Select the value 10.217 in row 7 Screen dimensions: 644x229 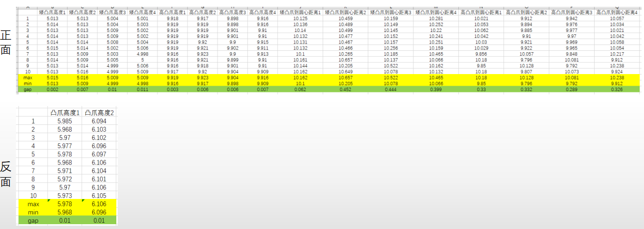(x=617, y=54)
